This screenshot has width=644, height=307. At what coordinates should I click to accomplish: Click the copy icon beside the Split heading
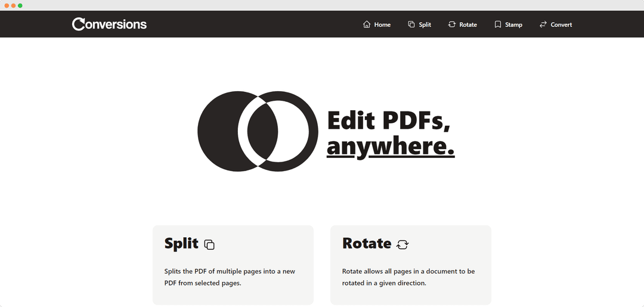pyautogui.click(x=209, y=244)
